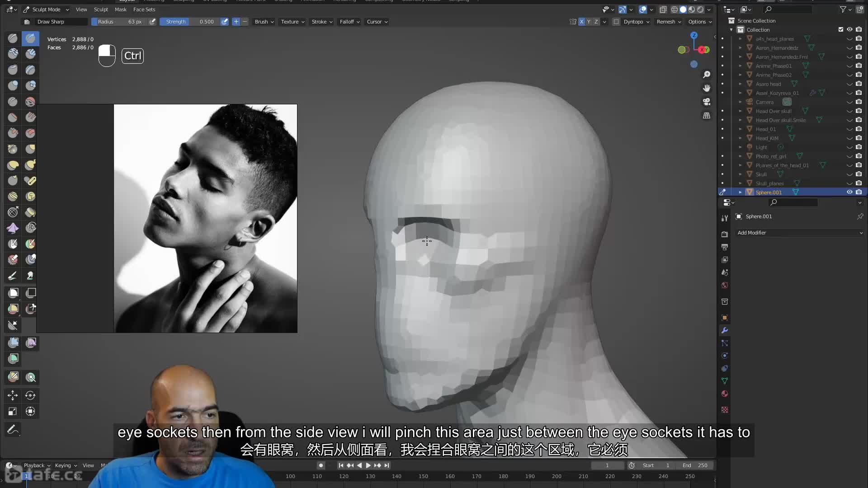Open the Material properties tab icon
The image size is (868, 488).
tap(725, 394)
